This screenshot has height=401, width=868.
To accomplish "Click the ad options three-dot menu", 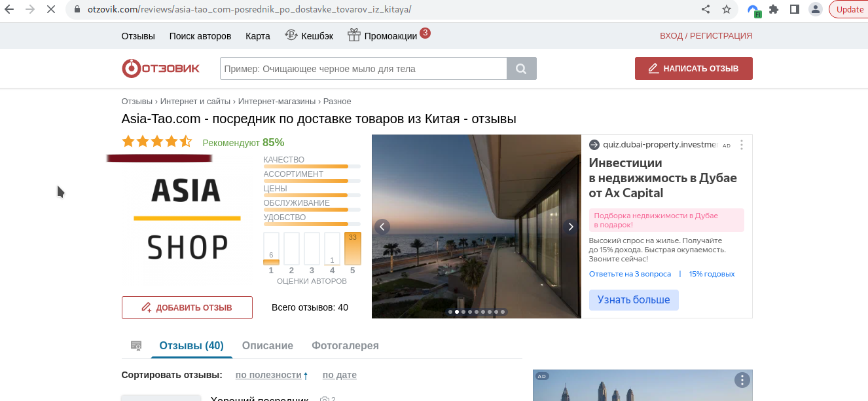I will tap(741, 145).
